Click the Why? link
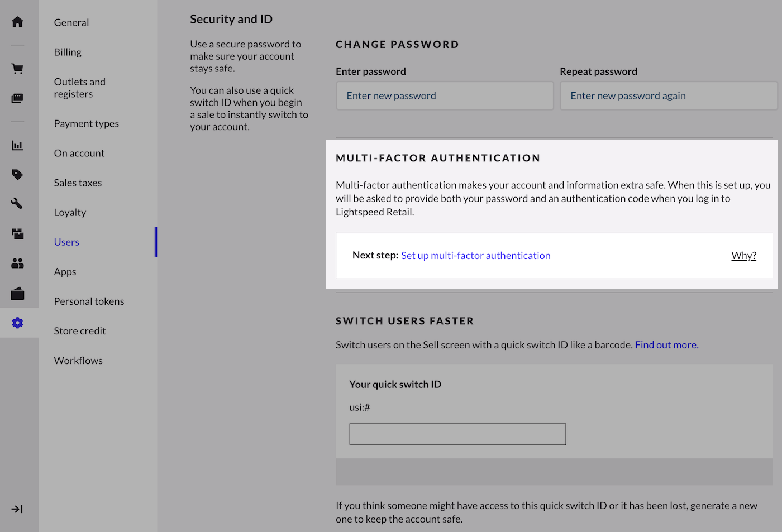This screenshot has height=532, width=782. coord(743,256)
